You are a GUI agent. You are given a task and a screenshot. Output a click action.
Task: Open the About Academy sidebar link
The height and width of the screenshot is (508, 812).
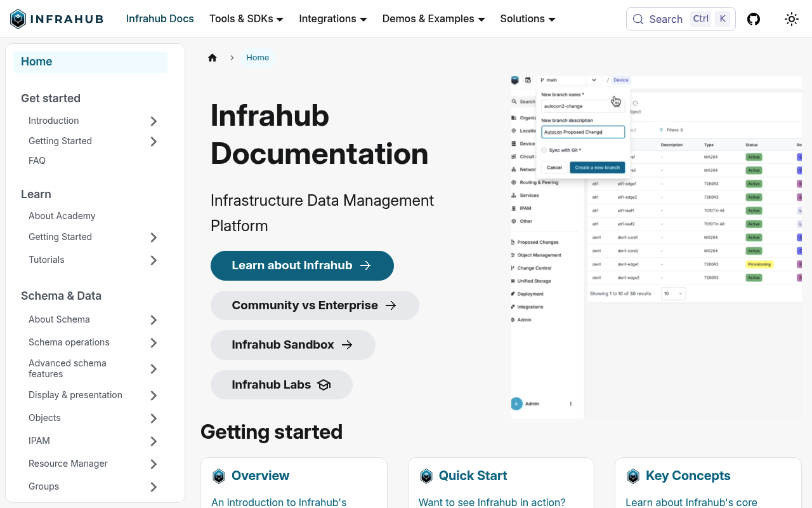pyautogui.click(x=62, y=216)
